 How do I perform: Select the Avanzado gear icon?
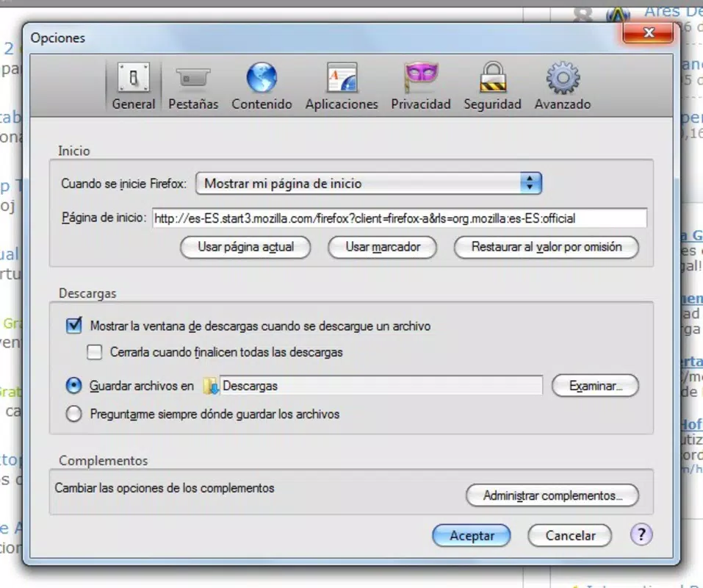point(563,78)
